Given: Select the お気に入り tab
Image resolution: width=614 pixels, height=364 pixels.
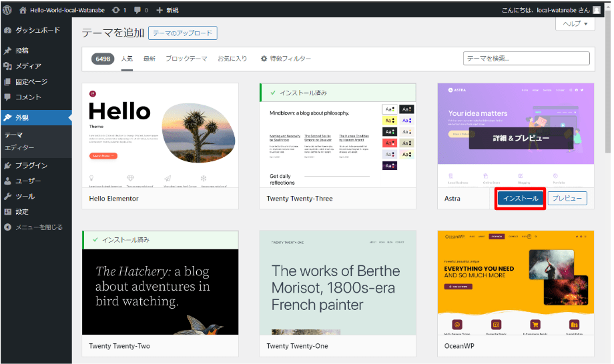Looking at the screenshot, I should coord(232,59).
